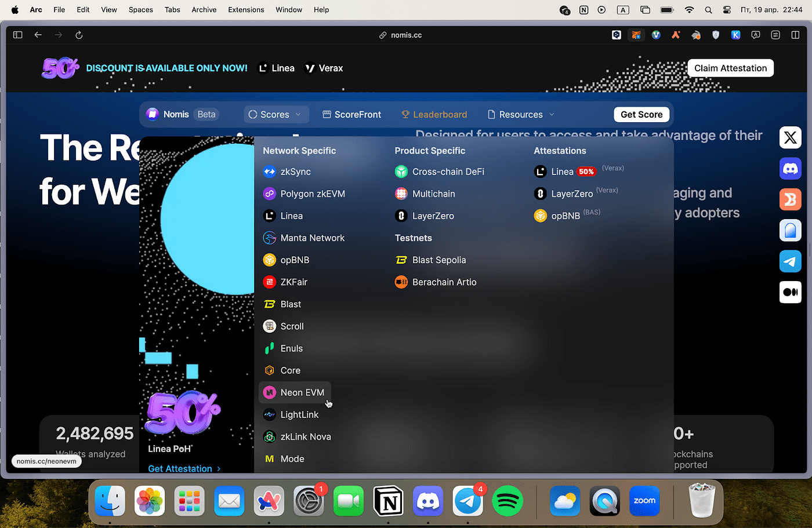Click Spotlight search in menu bar
Viewport: 812px width, 528px height.
pyautogui.click(x=708, y=10)
